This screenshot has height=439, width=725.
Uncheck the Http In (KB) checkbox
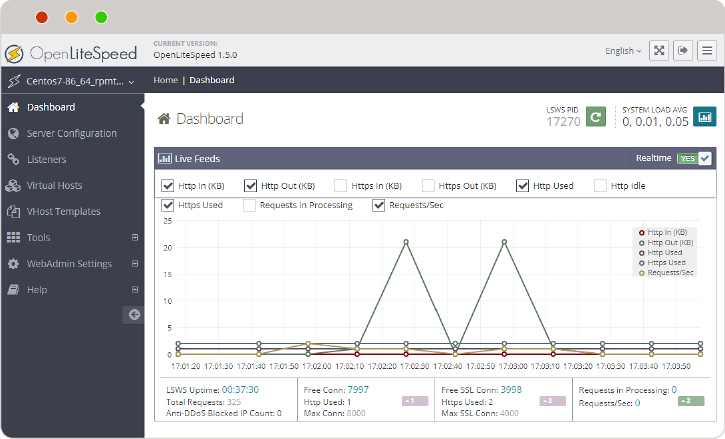[x=168, y=185]
